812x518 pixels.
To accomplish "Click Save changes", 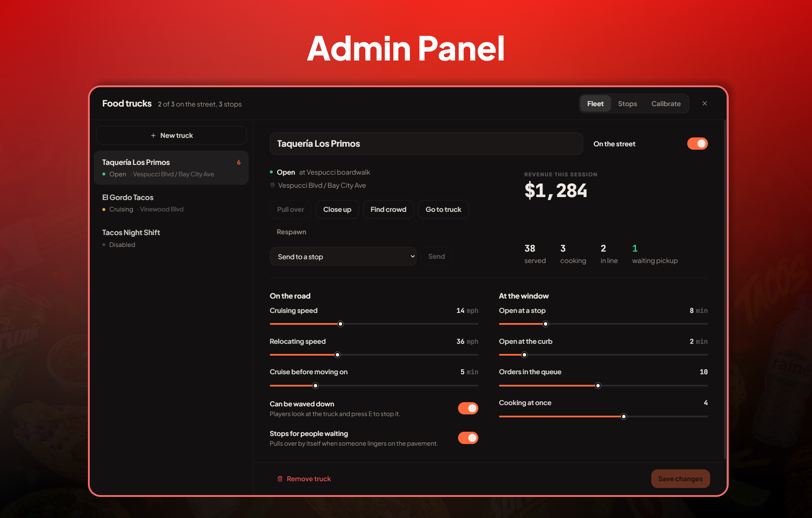I will [x=680, y=479].
